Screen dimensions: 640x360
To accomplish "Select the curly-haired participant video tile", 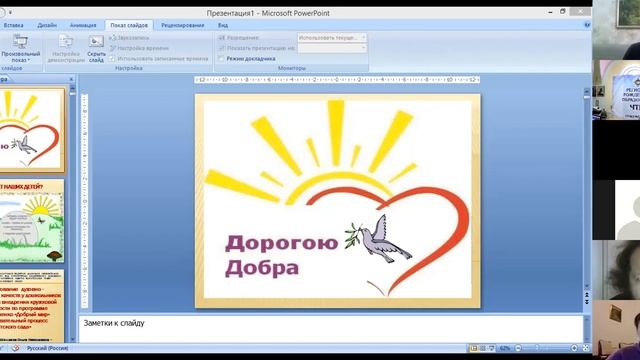I will (x=616, y=270).
